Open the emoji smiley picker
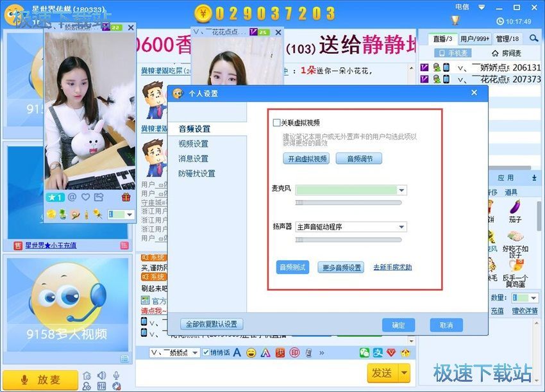The width and height of the screenshot is (545, 392). click(251, 353)
